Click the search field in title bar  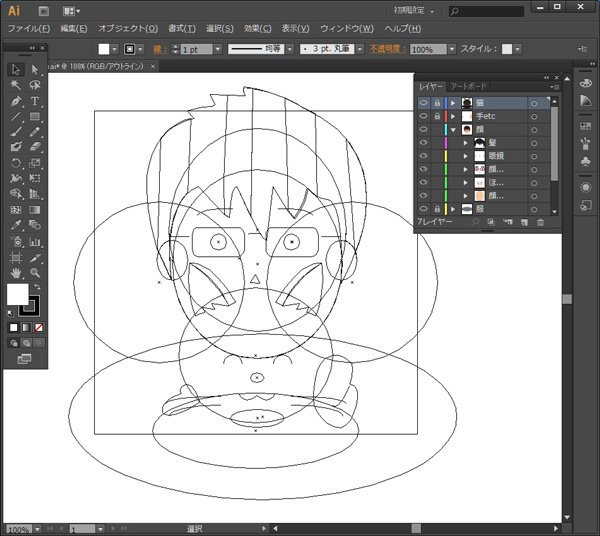pyautogui.click(x=486, y=11)
